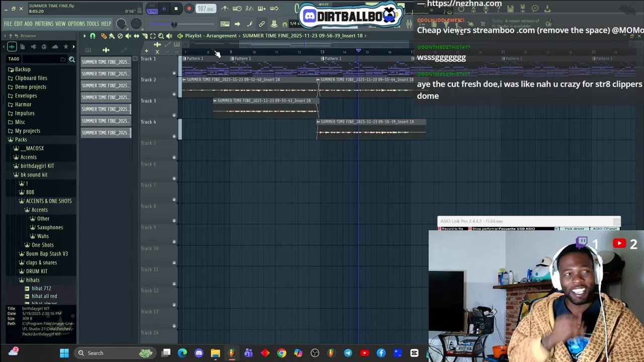The height and width of the screenshot is (362, 644).
Task: Select the Playback speaker tool in playlist
Action: tap(169, 36)
